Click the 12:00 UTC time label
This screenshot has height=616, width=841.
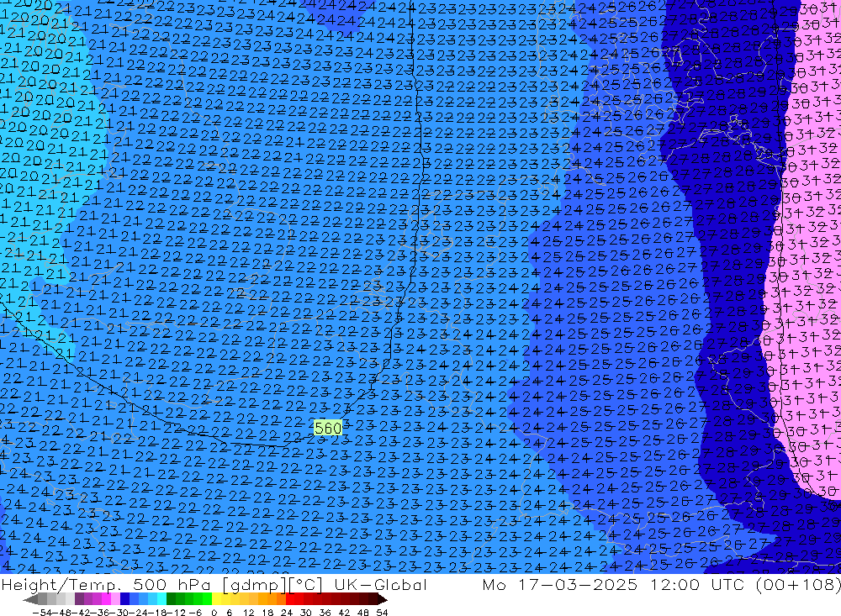tap(696, 584)
